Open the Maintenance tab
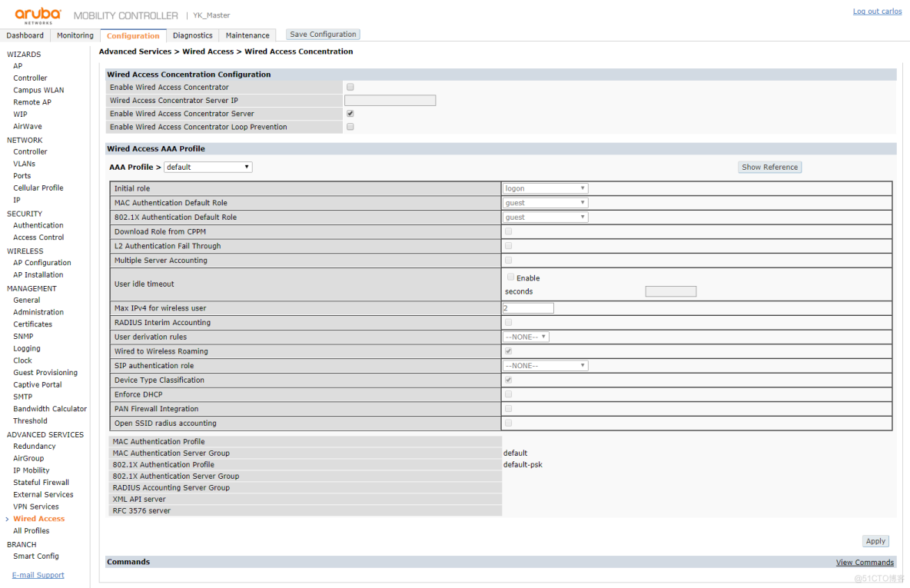The image size is (910, 588). 247,35
